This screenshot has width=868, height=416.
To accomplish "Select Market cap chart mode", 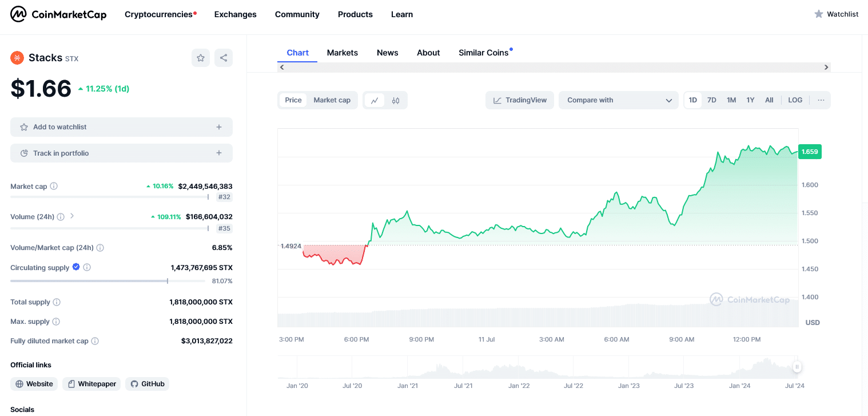I will pos(332,100).
